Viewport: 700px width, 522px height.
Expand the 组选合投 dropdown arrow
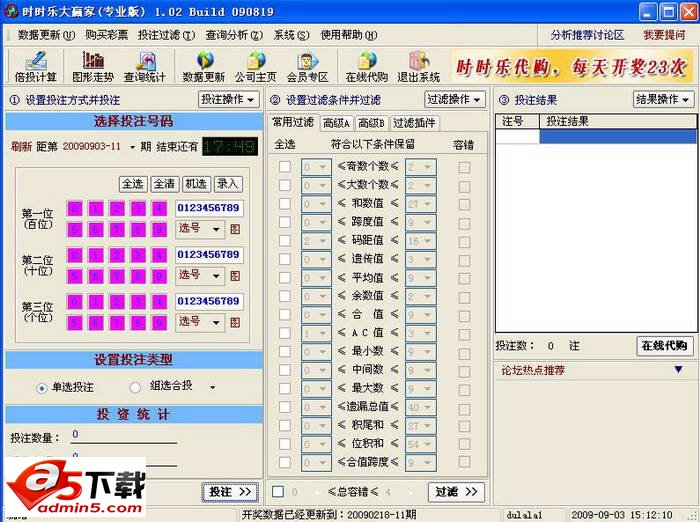tap(212, 387)
